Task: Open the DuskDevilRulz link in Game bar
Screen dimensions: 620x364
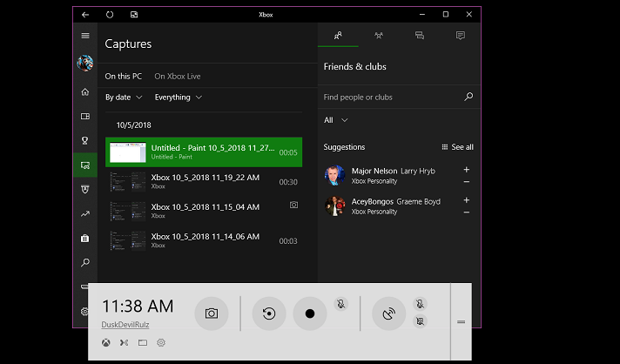Action: (x=125, y=325)
